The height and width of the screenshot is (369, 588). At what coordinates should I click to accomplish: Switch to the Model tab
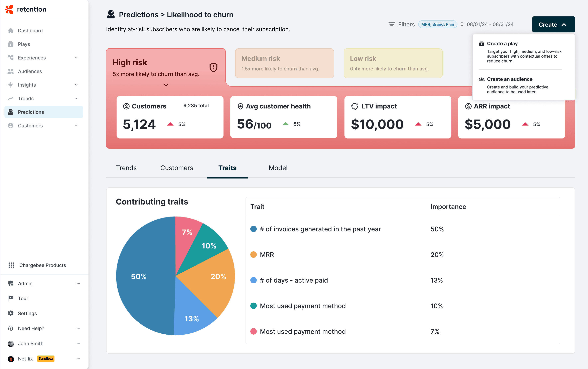tap(278, 168)
